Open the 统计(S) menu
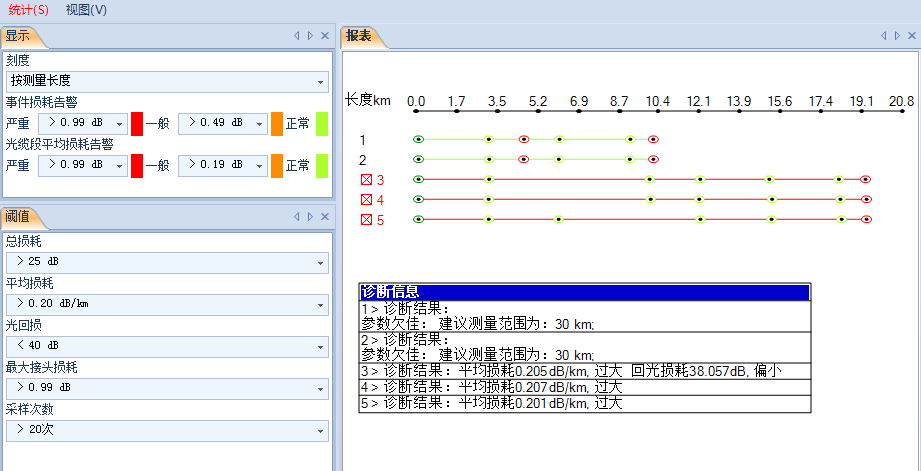Screen dimensions: 921x471 click(28, 9)
